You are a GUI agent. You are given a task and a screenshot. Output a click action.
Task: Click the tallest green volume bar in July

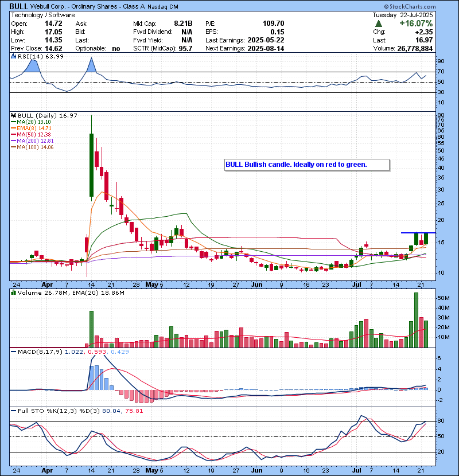(416, 320)
